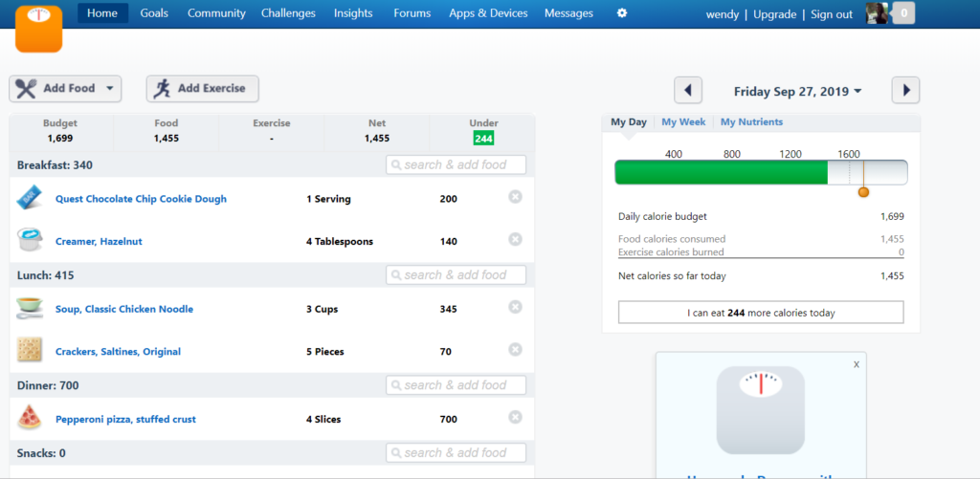Go to Insights page
The image size is (980, 479).
[353, 13]
